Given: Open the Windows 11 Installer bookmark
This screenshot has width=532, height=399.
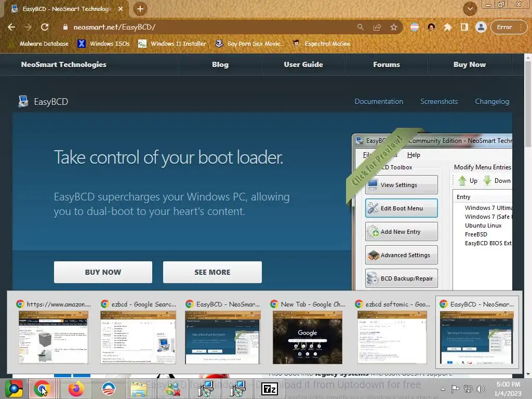Looking at the screenshot, I should [172, 44].
